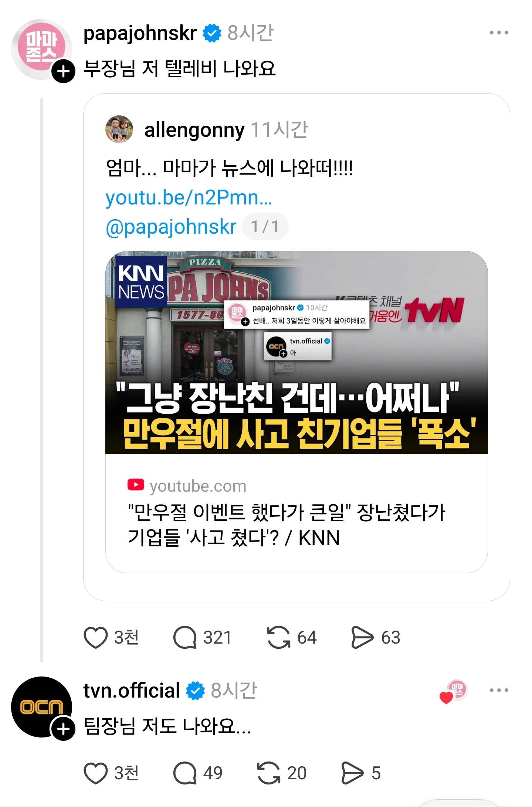Open the youtube.com link card title
The width and height of the screenshot is (532, 807).
pyautogui.click(x=287, y=525)
